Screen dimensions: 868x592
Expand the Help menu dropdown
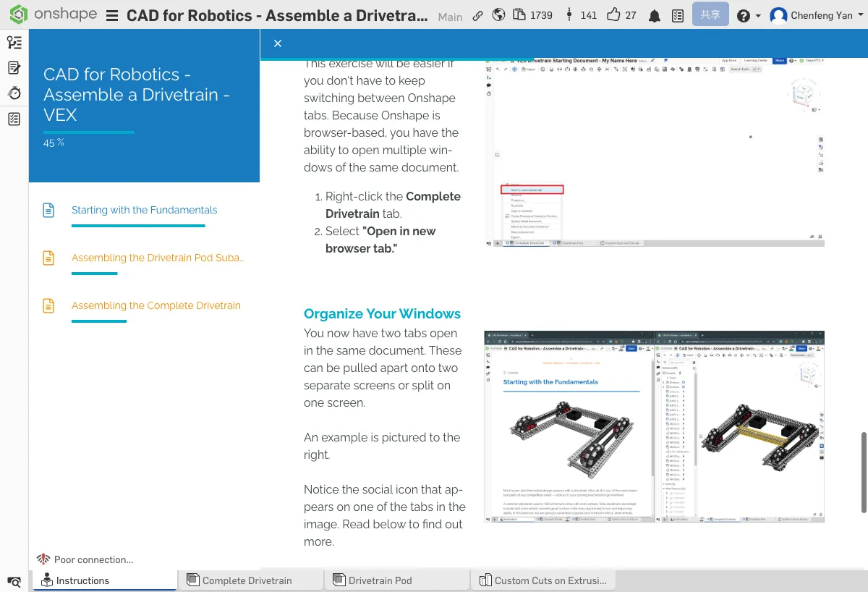[x=748, y=15]
